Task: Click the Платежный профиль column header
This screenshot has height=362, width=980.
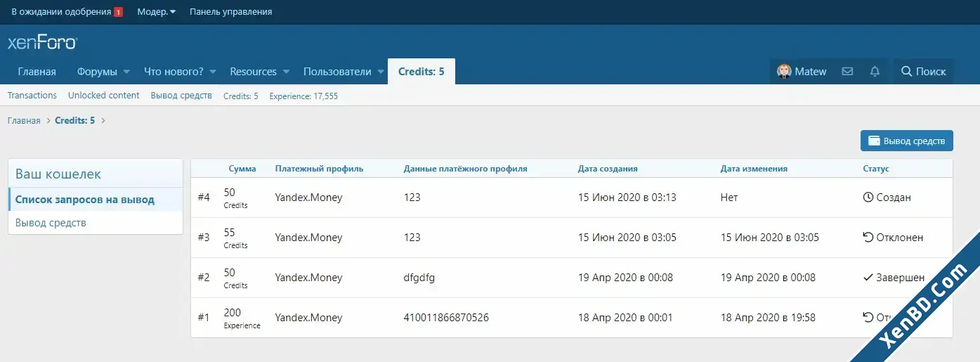Action: pyautogui.click(x=319, y=169)
